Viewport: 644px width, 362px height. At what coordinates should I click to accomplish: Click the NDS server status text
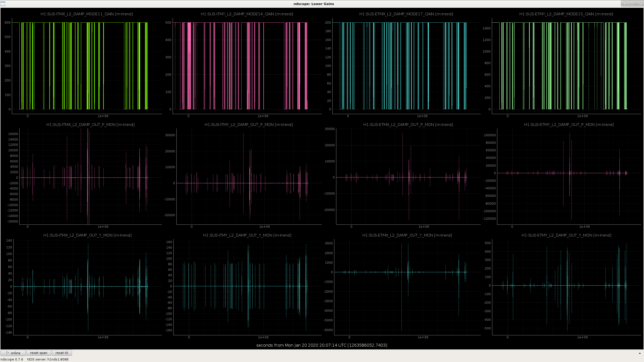(x=48, y=359)
